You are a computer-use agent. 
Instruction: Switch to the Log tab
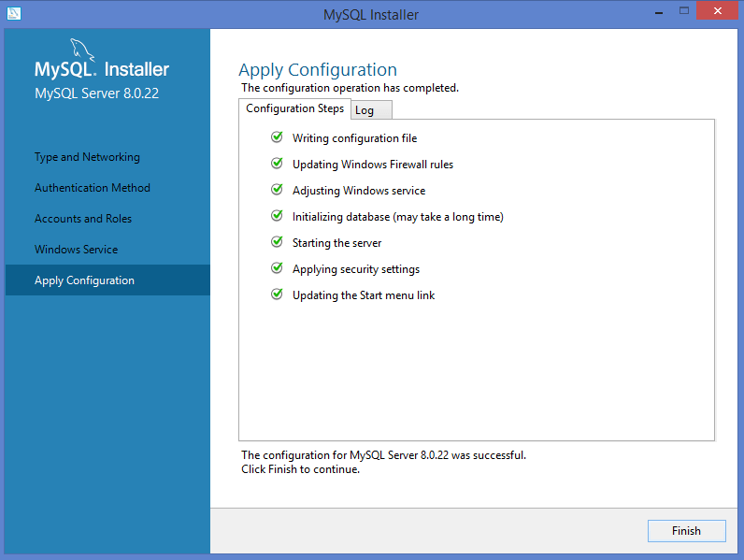(371, 110)
